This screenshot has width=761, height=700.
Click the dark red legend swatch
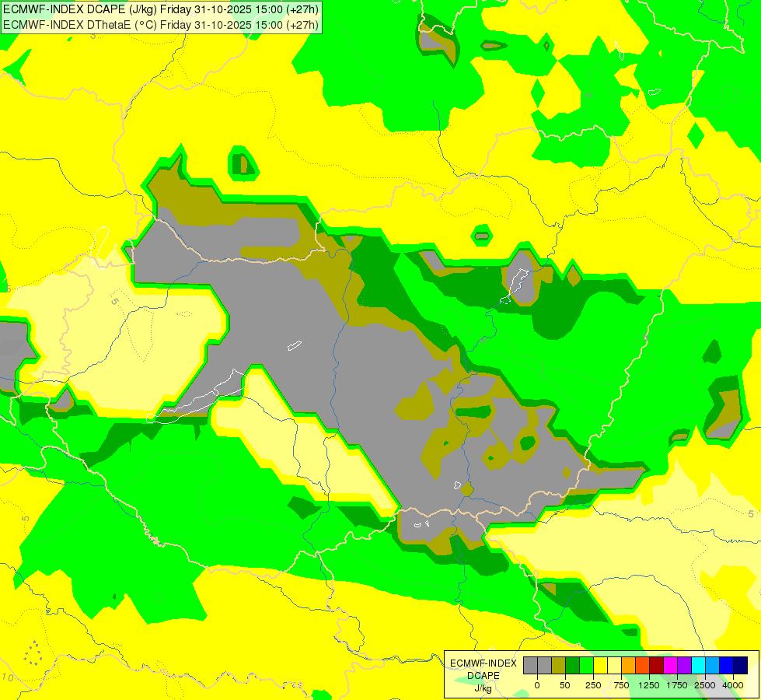coord(657,665)
